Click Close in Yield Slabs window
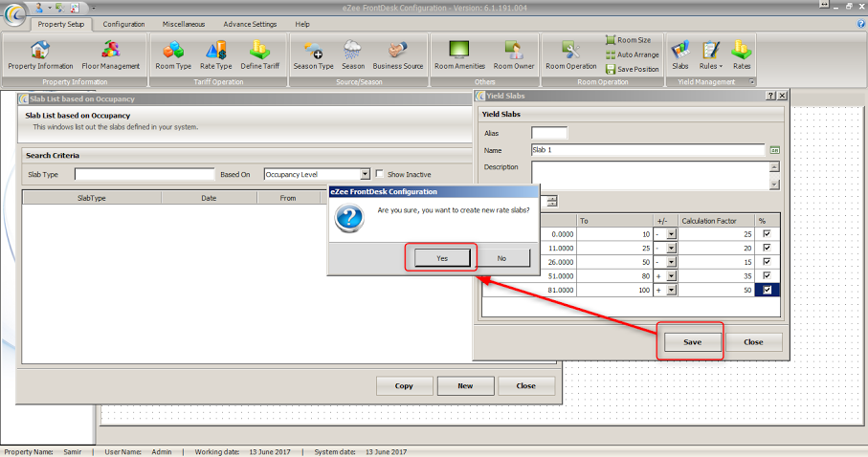Screen dimensions: 868x457 pos(753,342)
